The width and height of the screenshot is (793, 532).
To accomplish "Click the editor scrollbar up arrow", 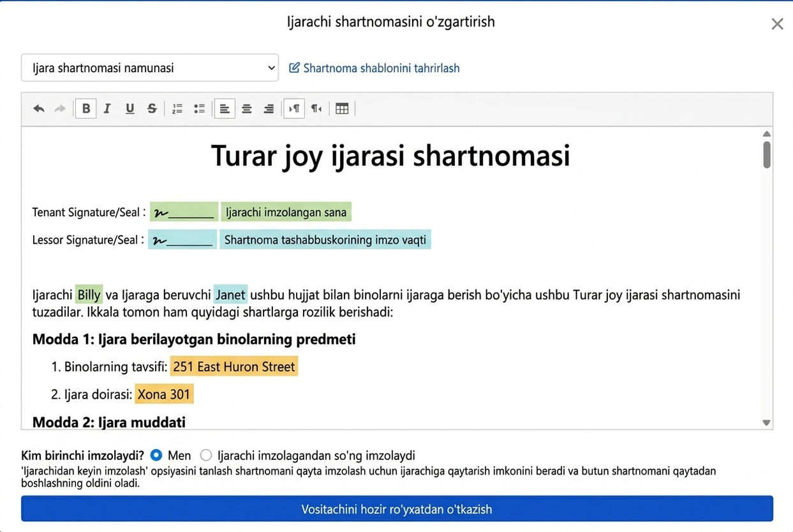I will coord(767,134).
